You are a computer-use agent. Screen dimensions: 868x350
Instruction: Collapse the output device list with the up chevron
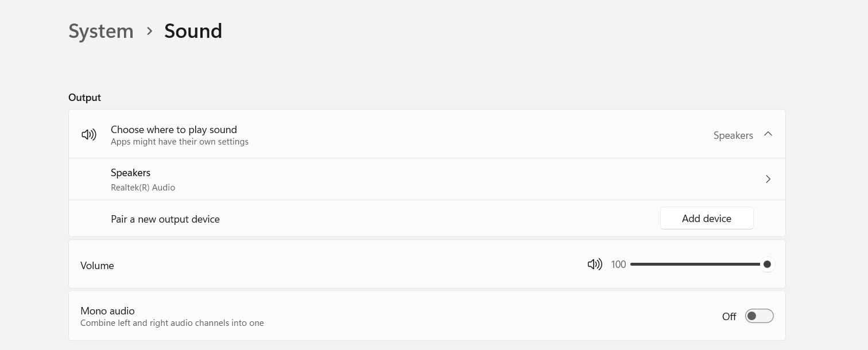(x=768, y=134)
